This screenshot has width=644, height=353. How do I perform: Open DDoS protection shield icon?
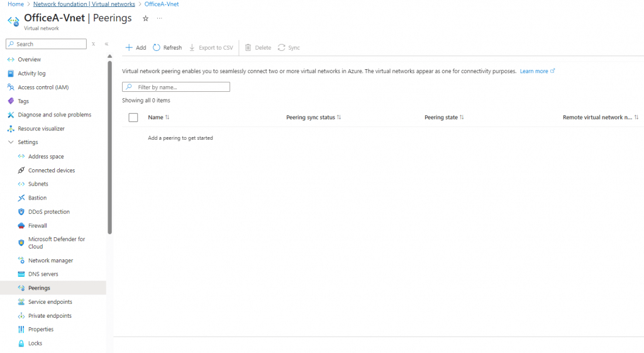[x=21, y=212]
